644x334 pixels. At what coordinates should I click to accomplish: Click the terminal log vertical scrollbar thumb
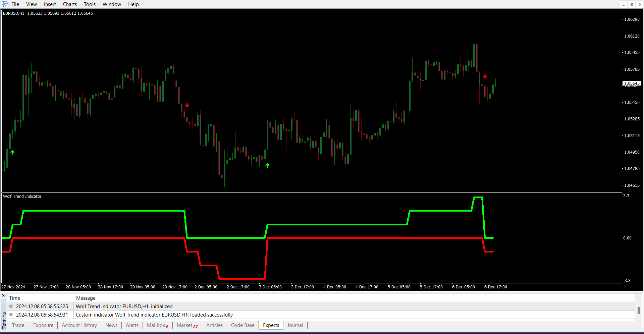[x=638, y=310]
